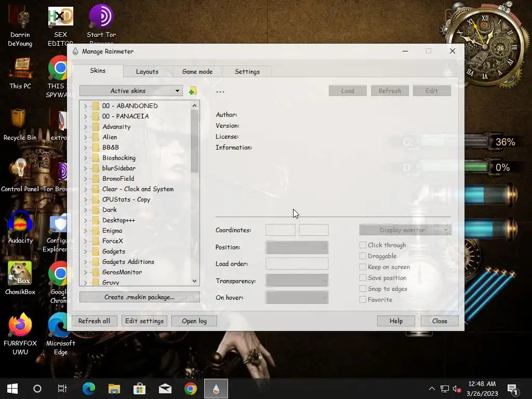Click the Refresh all button
532x399 pixels.
tap(95, 321)
